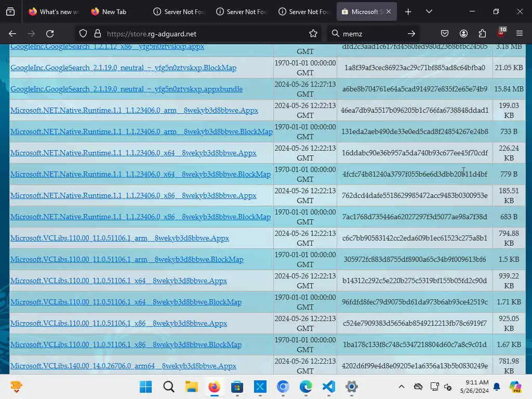Image resolution: width=532 pixels, height=399 pixels.
Task: Open VCLibs.110.00 x64 BlockMap link
Action: [x=126, y=302]
